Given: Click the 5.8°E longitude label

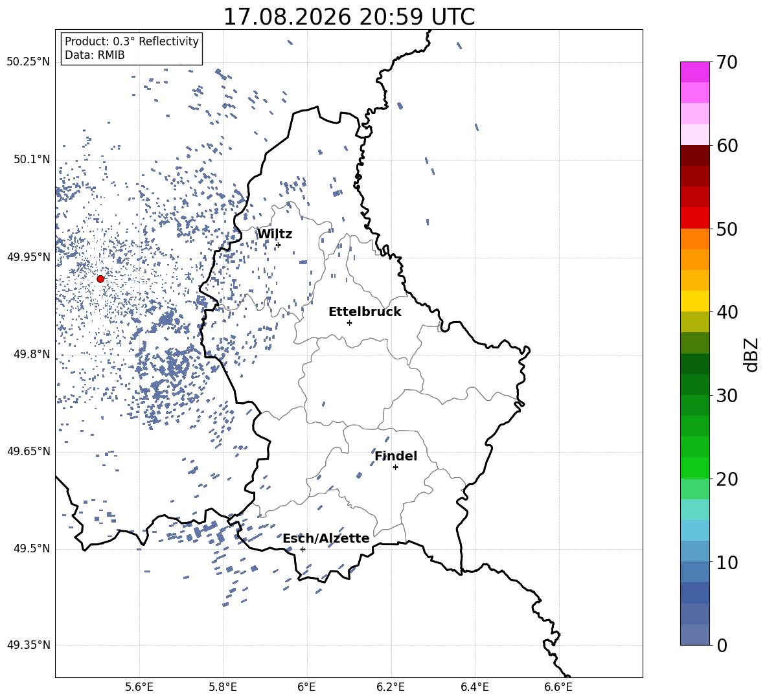Looking at the screenshot, I should pos(223,687).
